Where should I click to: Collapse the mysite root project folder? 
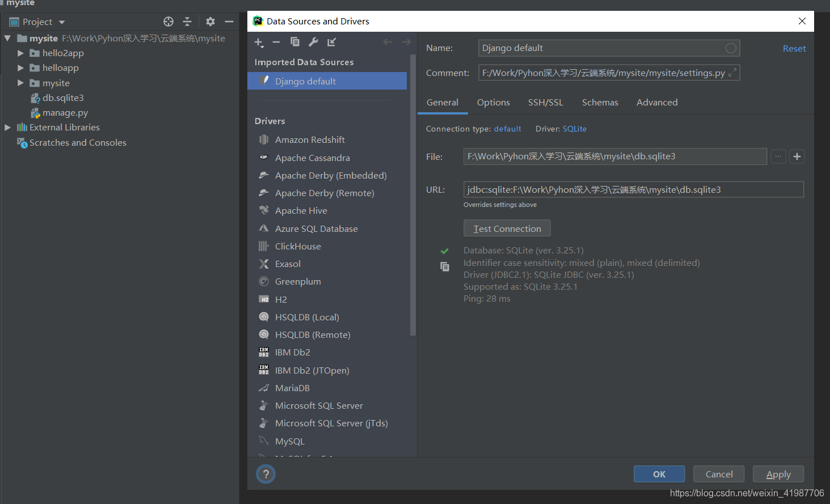click(7, 39)
